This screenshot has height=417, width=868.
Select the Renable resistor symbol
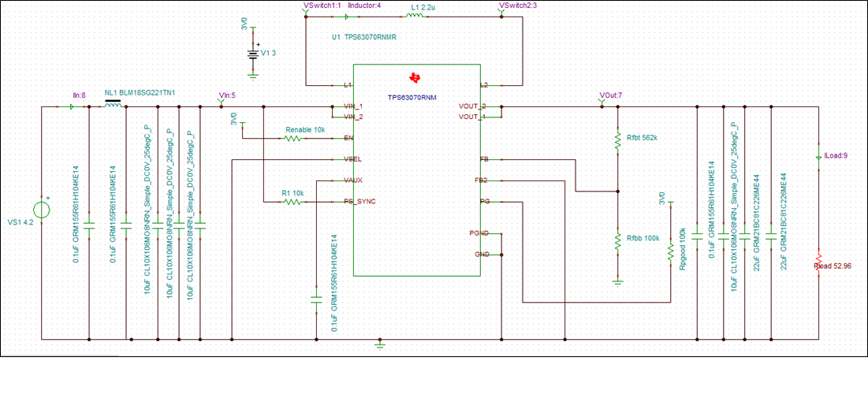click(292, 139)
